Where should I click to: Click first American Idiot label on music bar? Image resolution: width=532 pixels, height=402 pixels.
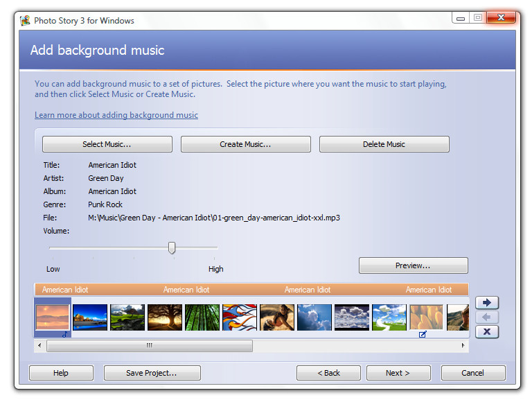point(65,290)
